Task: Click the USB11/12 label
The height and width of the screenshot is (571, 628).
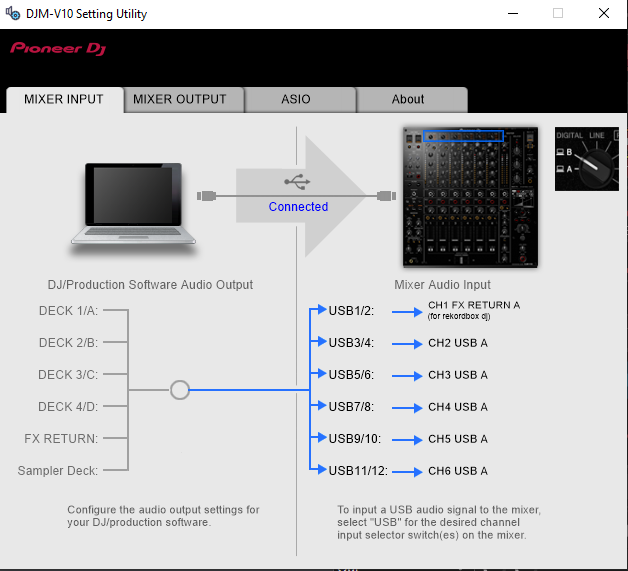Action: (358, 471)
